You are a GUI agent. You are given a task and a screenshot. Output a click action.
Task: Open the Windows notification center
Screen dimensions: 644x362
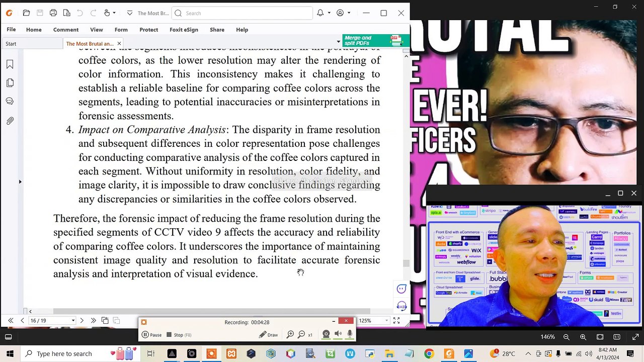pos(631,353)
